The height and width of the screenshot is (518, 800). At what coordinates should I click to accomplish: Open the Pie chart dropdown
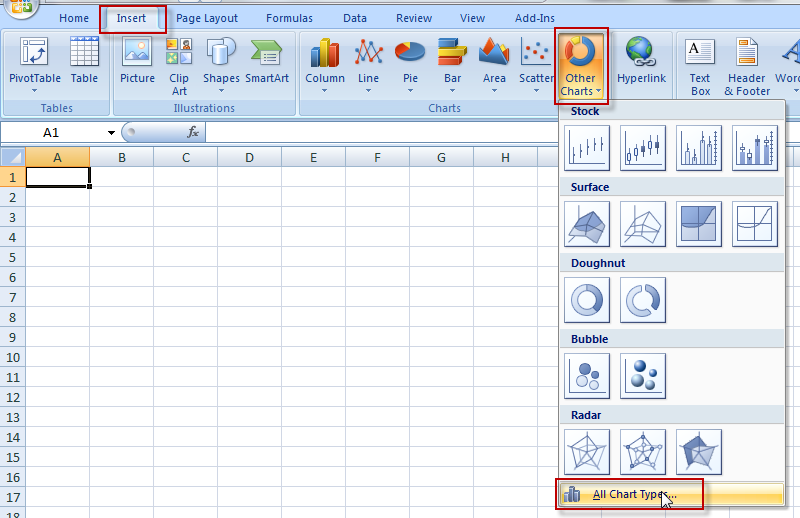410,65
